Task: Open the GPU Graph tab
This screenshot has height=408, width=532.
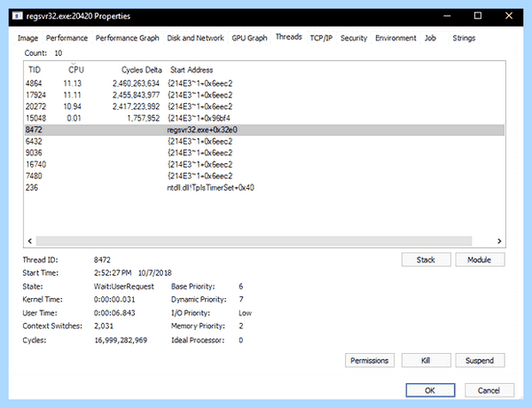Action: tap(249, 38)
